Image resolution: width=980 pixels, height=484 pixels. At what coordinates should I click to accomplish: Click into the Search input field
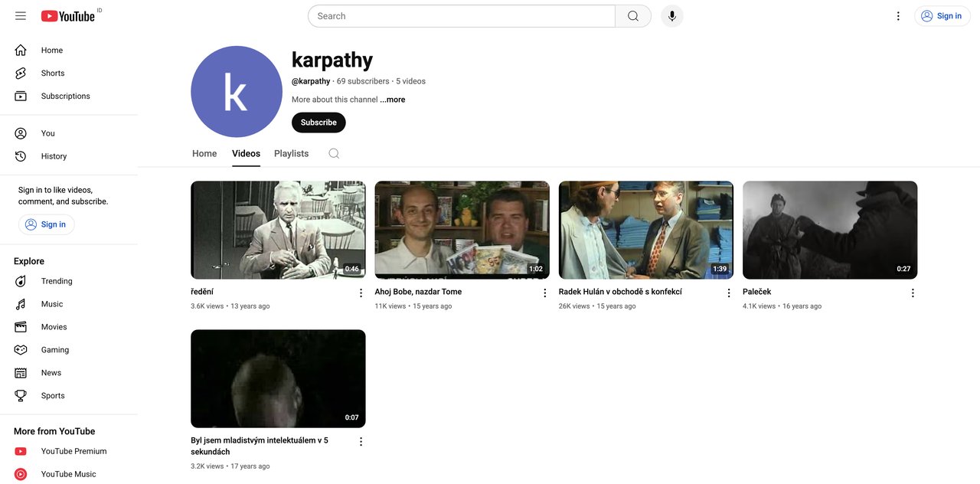click(x=462, y=16)
